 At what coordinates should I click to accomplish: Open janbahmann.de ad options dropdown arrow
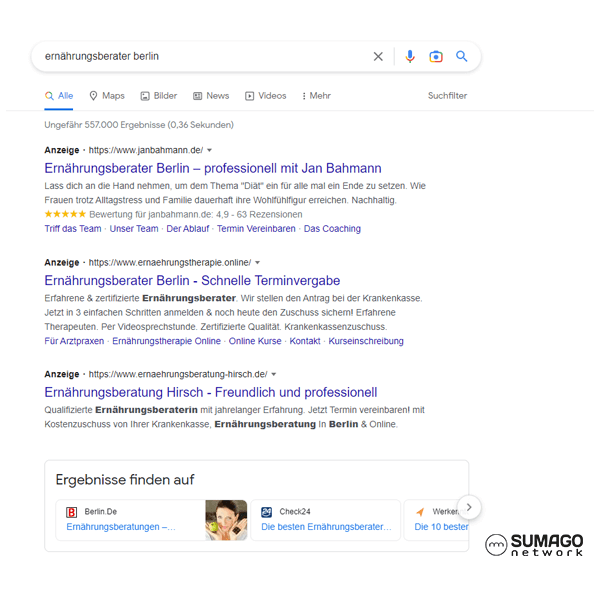[209, 150]
